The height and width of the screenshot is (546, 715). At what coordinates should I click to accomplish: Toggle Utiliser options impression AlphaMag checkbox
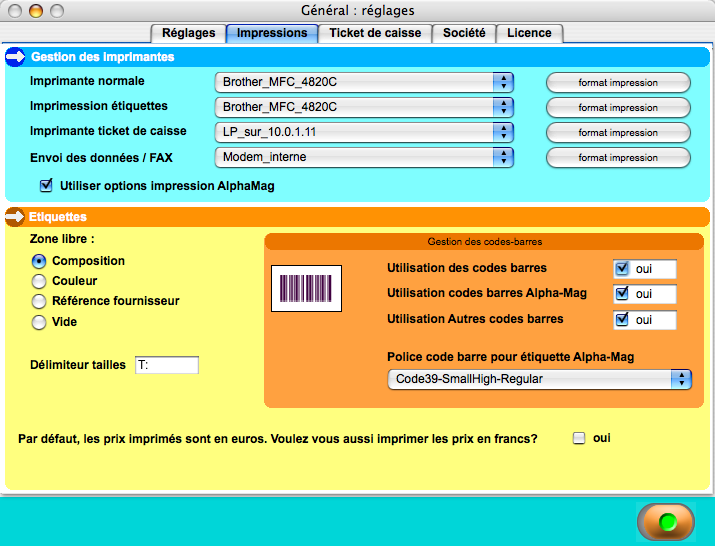[x=46, y=186]
